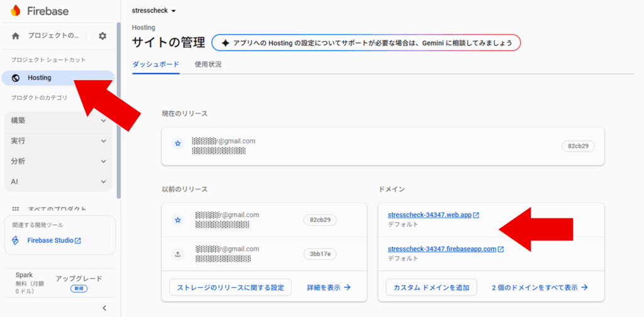
Task: Click star icon in current release card
Action: pos(178,143)
